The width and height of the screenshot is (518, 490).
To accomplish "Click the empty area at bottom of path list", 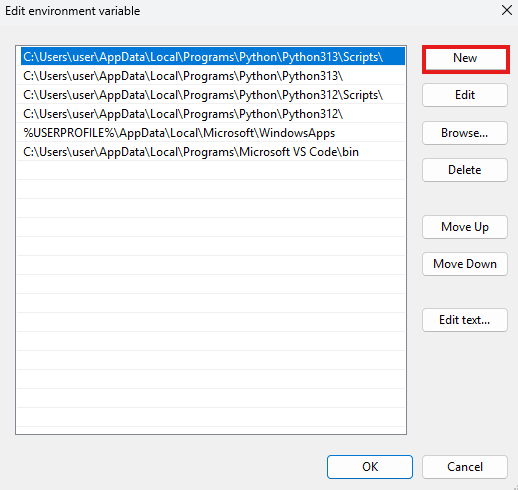I will [211, 418].
